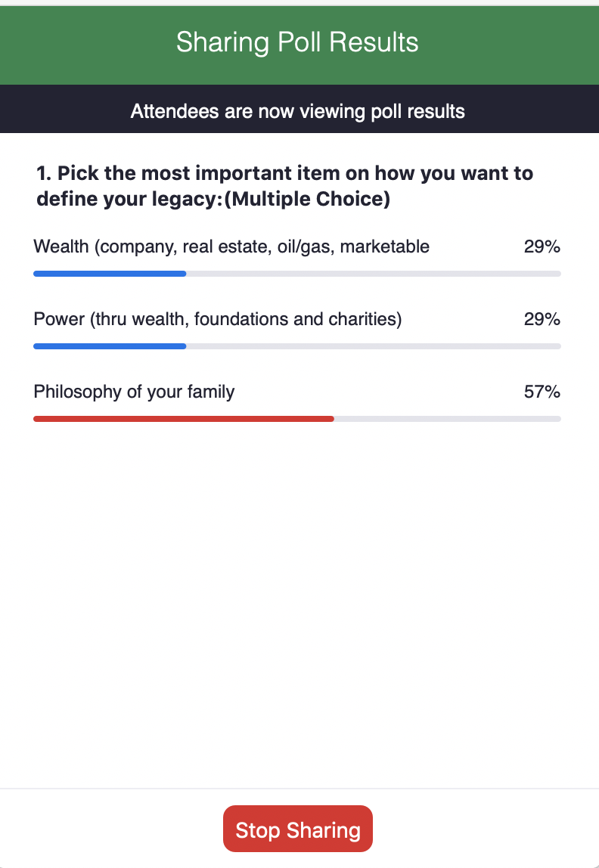Click the poll question about defining your legacy
Viewport: 599px width, 868px height.
pos(284,174)
